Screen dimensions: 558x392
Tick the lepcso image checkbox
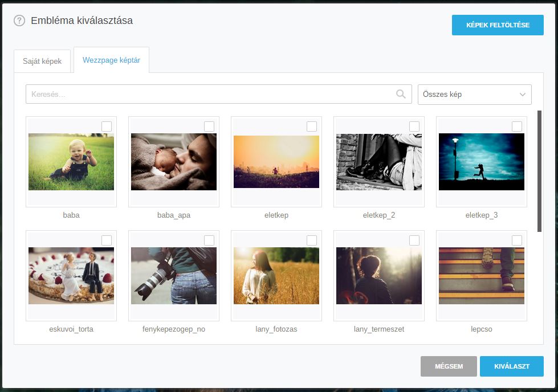click(517, 240)
